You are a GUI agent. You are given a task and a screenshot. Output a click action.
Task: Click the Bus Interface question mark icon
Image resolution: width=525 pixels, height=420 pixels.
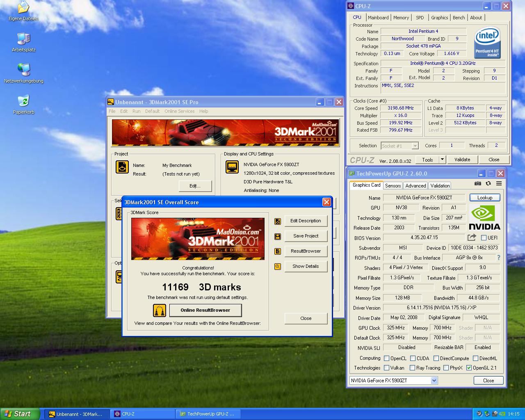(x=498, y=258)
